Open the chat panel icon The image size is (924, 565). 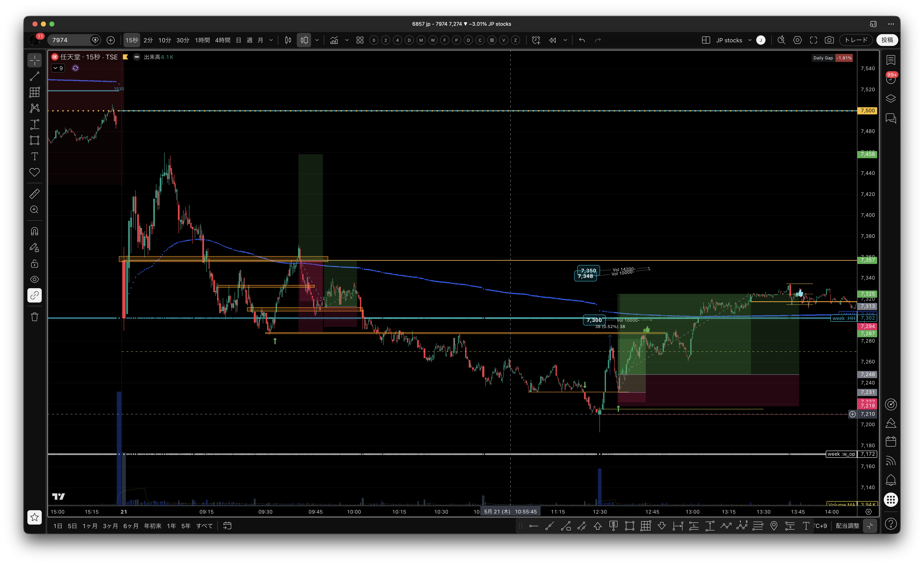click(891, 118)
